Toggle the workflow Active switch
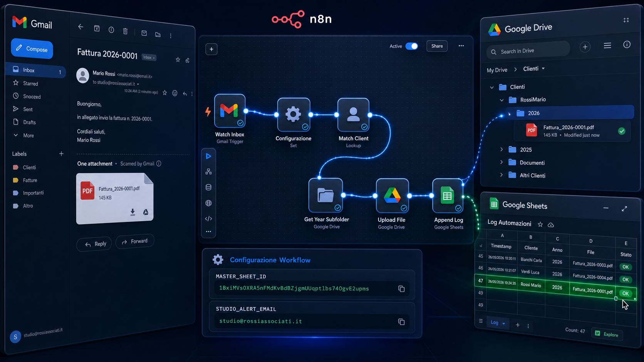 coord(412,46)
